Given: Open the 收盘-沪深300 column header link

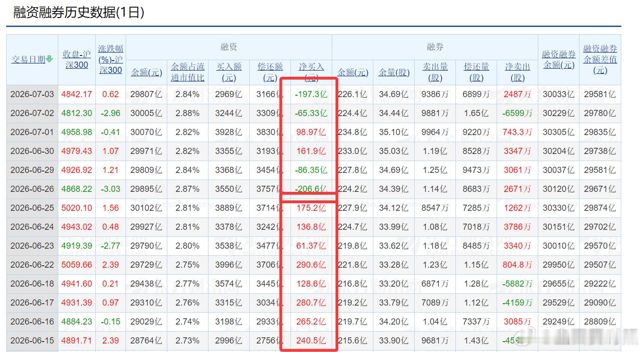Looking at the screenshot, I should pos(77,59).
